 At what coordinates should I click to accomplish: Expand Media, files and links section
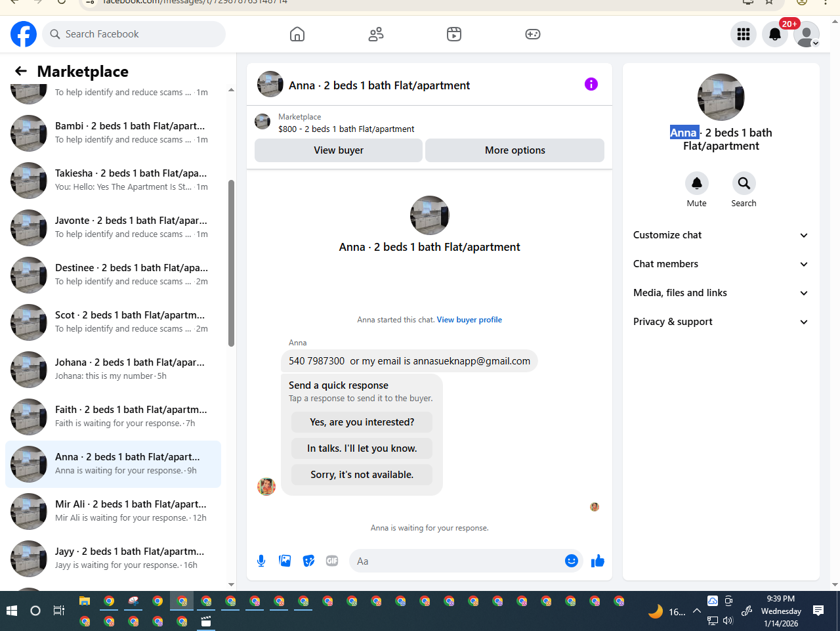coord(721,293)
